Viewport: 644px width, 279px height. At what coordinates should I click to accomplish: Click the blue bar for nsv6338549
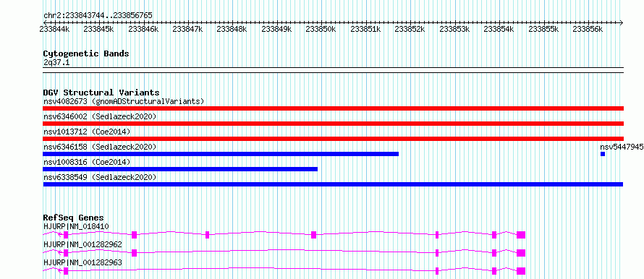coord(333,184)
